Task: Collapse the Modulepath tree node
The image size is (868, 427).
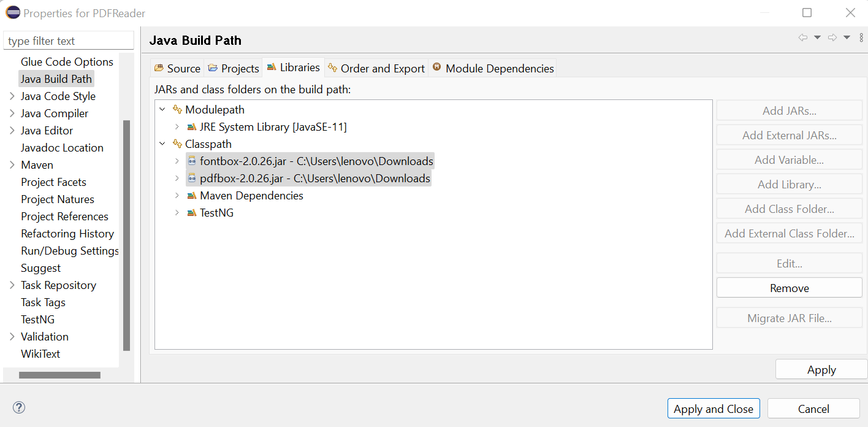Action: pos(162,109)
